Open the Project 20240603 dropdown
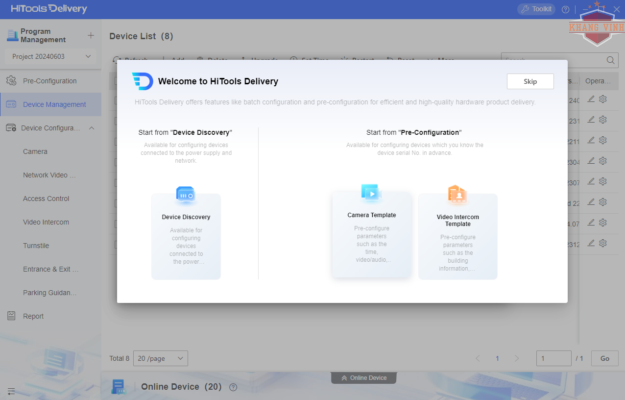This screenshot has height=400, width=625. coord(50,57)
